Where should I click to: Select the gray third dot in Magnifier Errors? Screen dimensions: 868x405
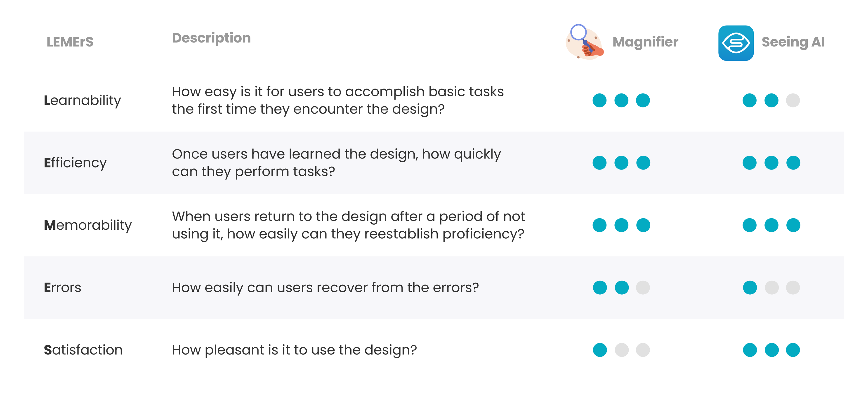click(x=643, y=288)
